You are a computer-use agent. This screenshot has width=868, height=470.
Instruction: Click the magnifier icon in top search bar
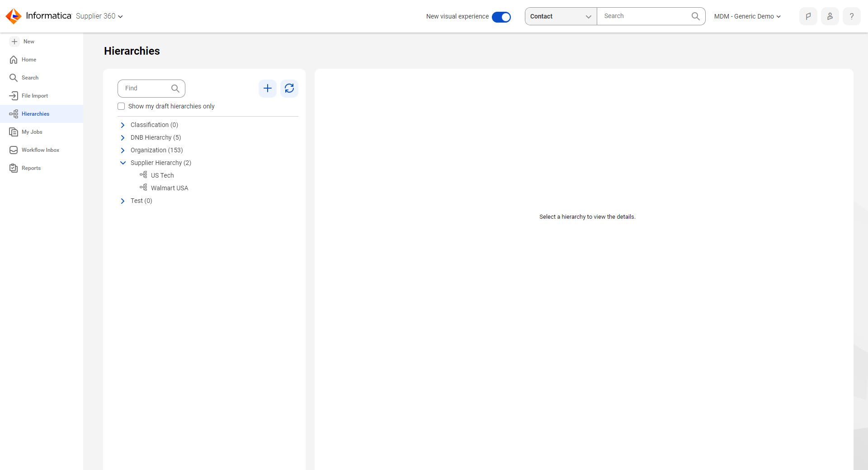696,16
